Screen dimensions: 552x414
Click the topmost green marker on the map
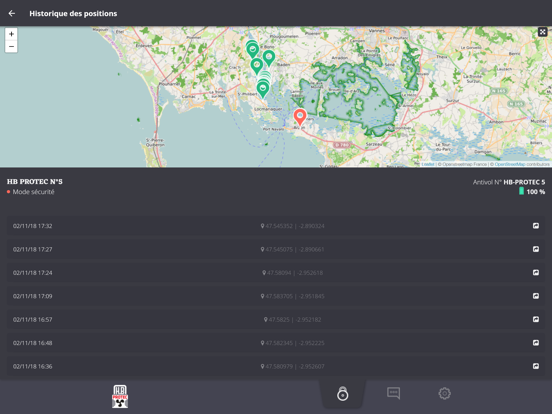click(x=252, y=49)
